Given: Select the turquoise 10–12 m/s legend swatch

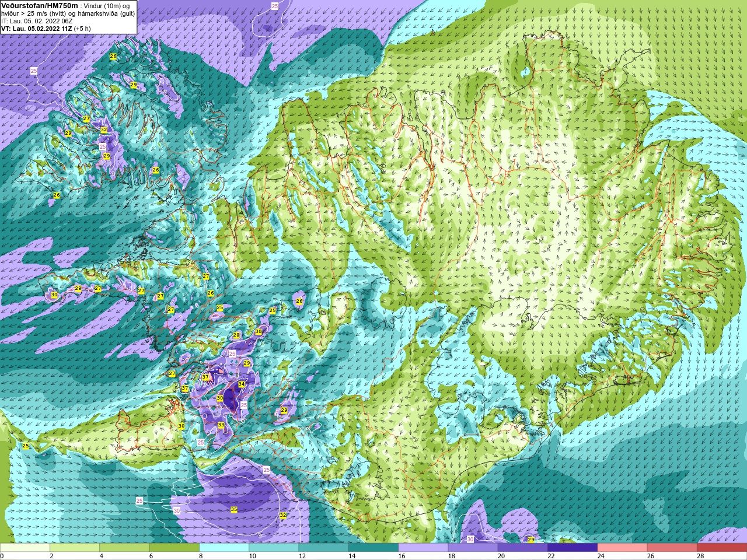Looking at the screenshot, I should point(274,548).
